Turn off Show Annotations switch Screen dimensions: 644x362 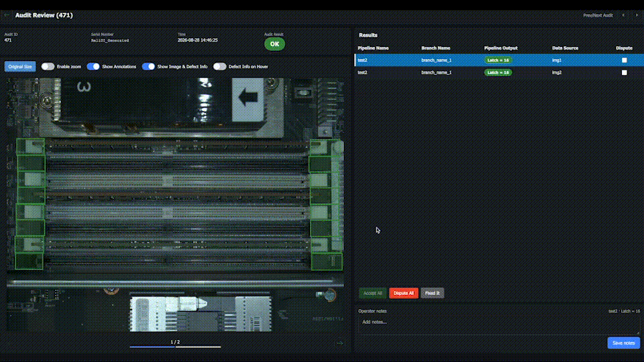coord(93,66)
